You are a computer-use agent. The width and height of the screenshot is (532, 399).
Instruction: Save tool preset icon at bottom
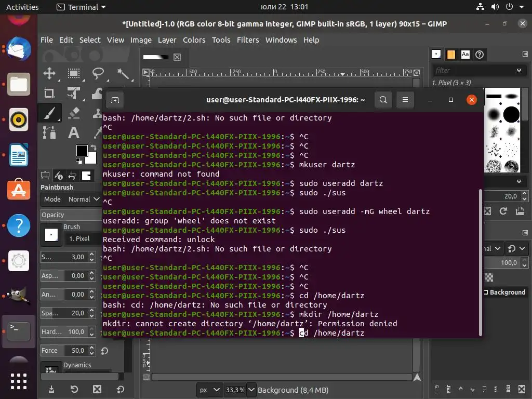(51, 389)
